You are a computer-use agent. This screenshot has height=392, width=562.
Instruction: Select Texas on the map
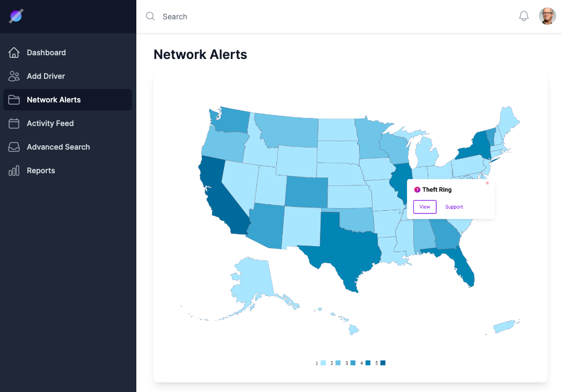344,247
